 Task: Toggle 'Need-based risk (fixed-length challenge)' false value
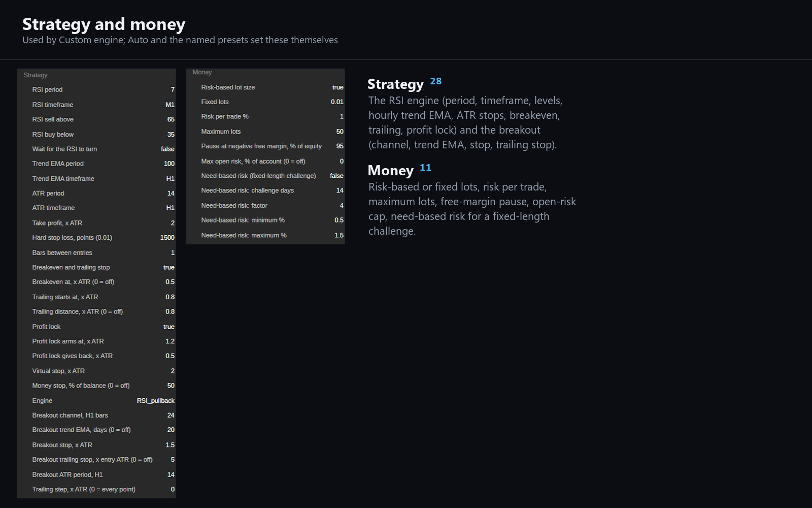pyautogui.click(x=336, y=176)
